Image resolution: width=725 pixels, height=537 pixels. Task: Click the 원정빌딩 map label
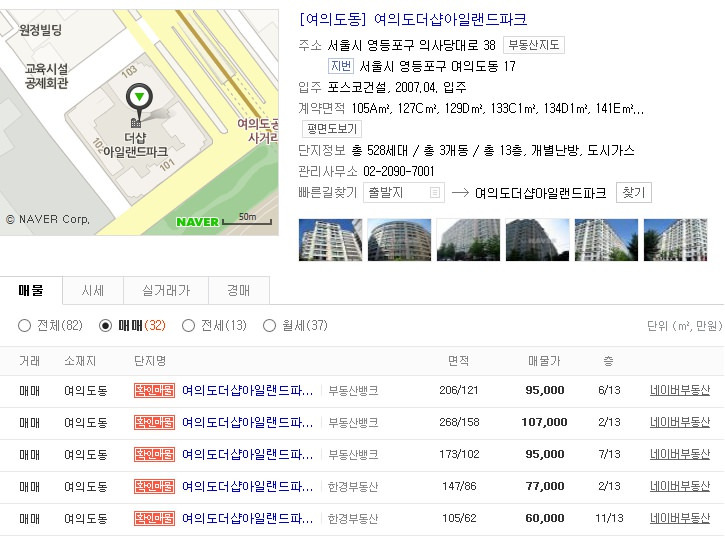[40, 31]
